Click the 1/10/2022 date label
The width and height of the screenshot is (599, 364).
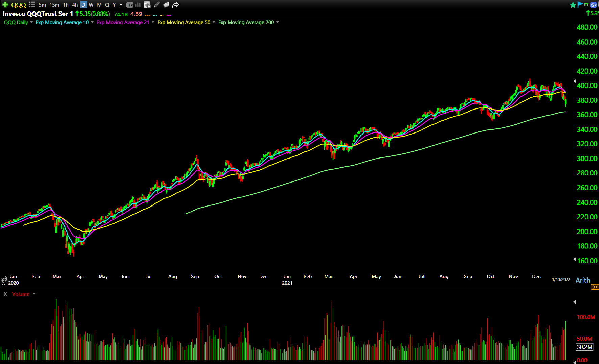(x=561, y=280)
